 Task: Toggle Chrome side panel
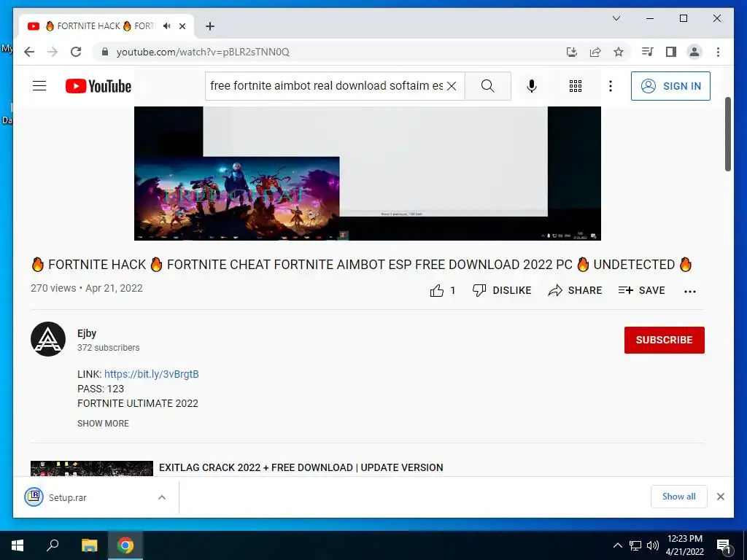(671, 52)
